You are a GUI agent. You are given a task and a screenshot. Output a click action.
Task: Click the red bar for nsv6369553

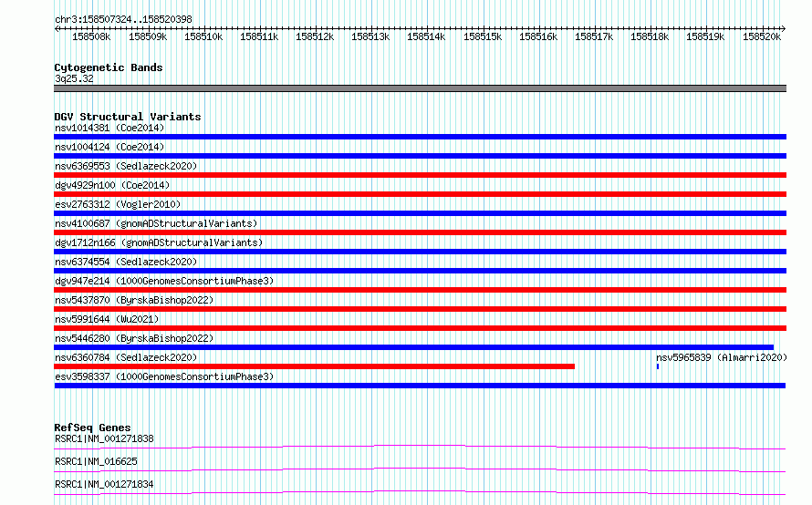(x=420, y=175)
